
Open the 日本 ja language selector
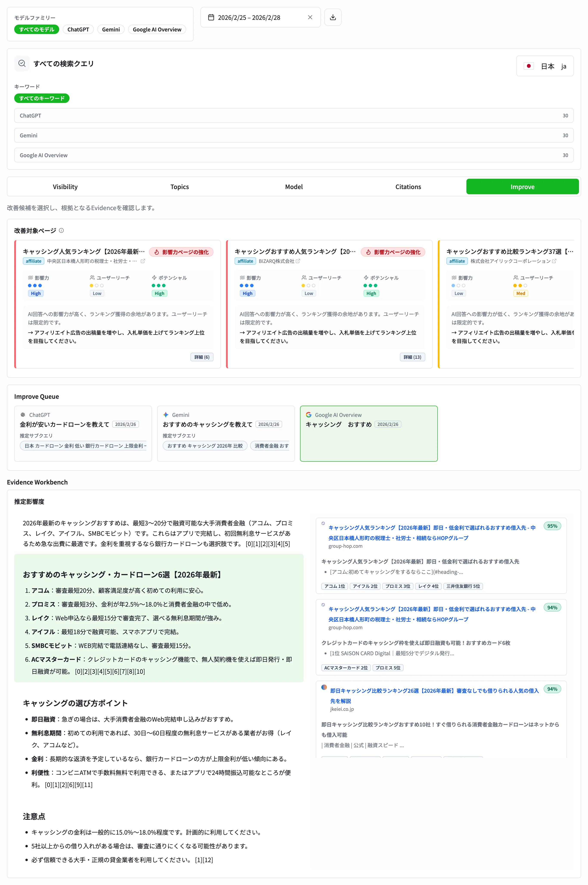tap(545, 66)
